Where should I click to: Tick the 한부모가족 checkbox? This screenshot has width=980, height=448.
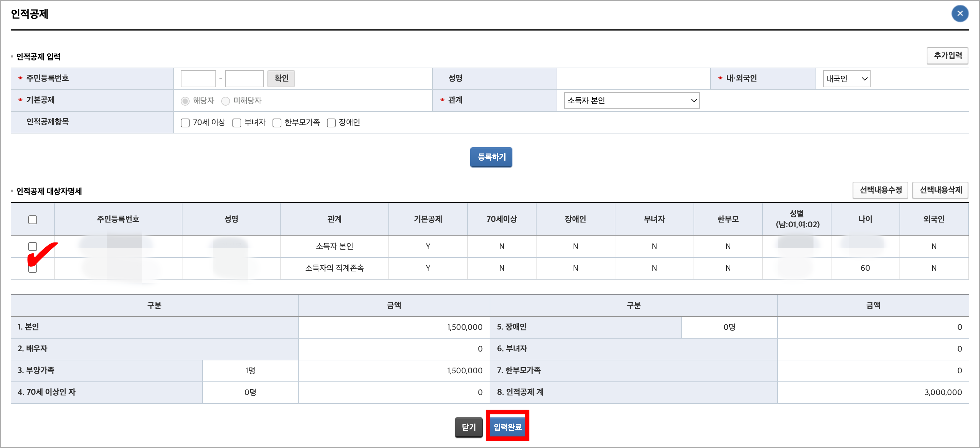pos(277,123)
